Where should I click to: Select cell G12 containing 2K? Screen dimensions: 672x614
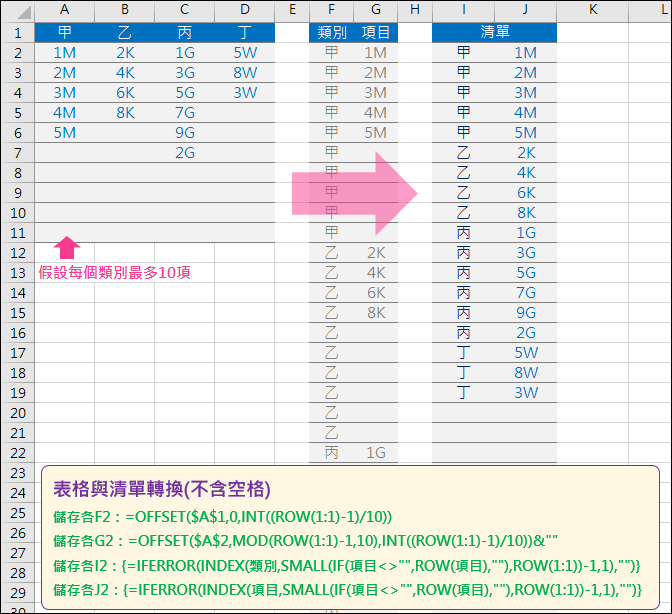point(376,253)
